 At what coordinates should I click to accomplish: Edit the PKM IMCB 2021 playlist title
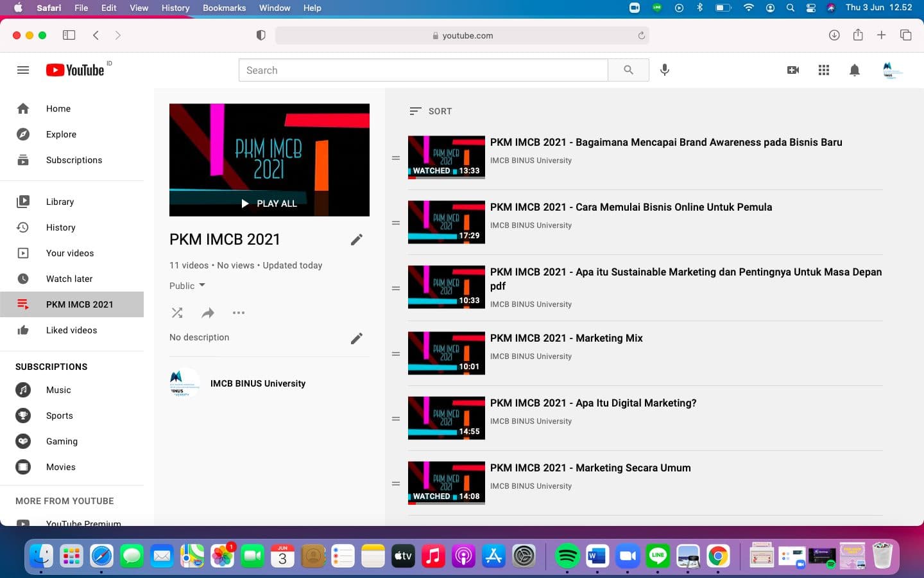[x=357, y=240]
